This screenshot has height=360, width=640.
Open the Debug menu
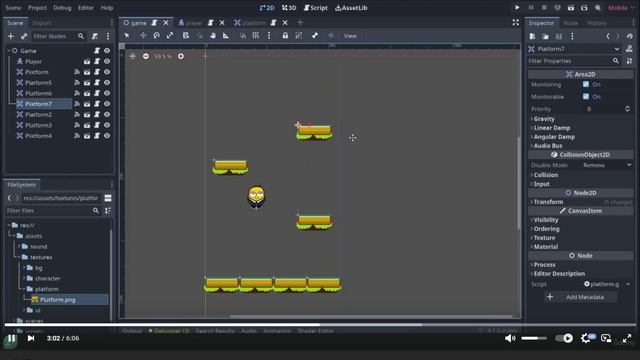pyautogui.click(x=62, y=8)
